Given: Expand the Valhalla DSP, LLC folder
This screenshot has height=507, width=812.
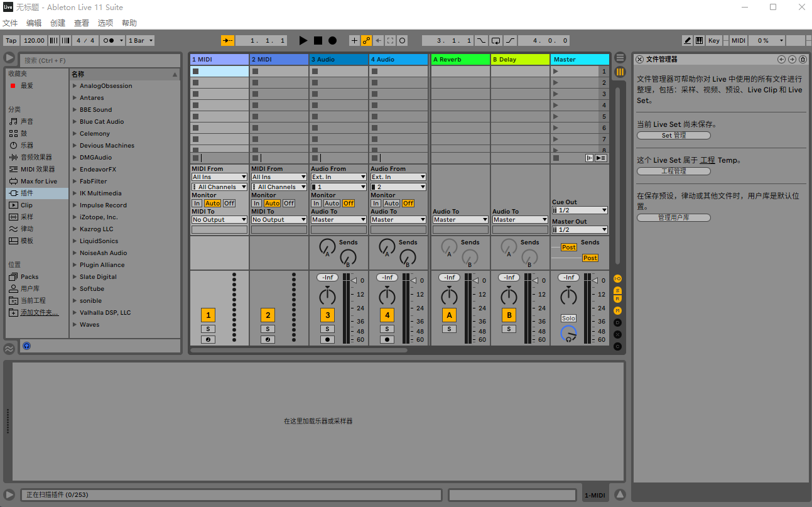Looking at the screenshot, I should [x=75, y=312].
